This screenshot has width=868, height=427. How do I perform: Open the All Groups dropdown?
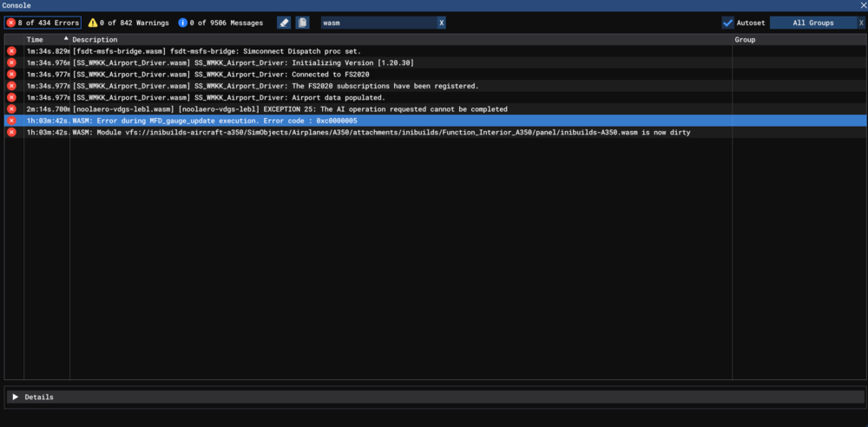pyautogui.click(x=812, y=23)
